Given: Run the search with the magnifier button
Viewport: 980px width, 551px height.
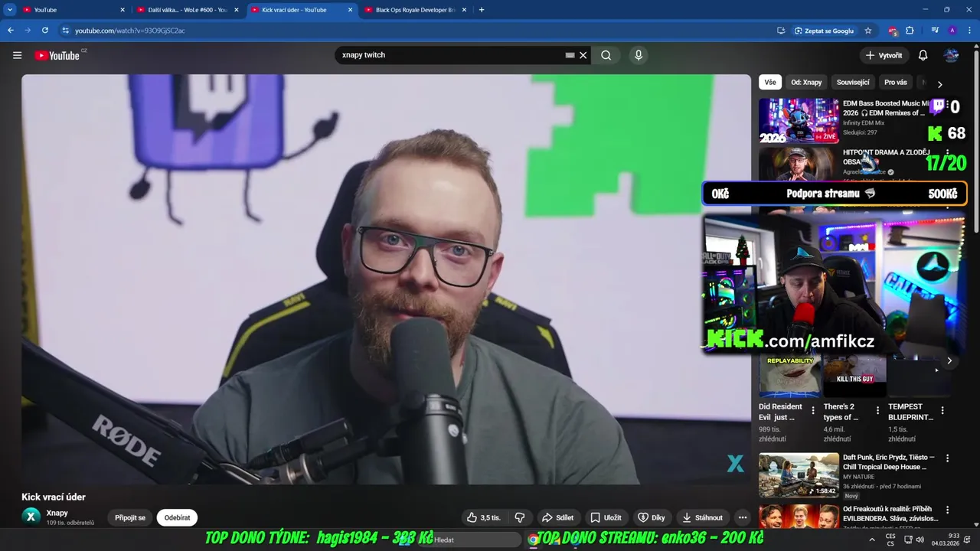Looking at the screenshot, I should point(606,55).
